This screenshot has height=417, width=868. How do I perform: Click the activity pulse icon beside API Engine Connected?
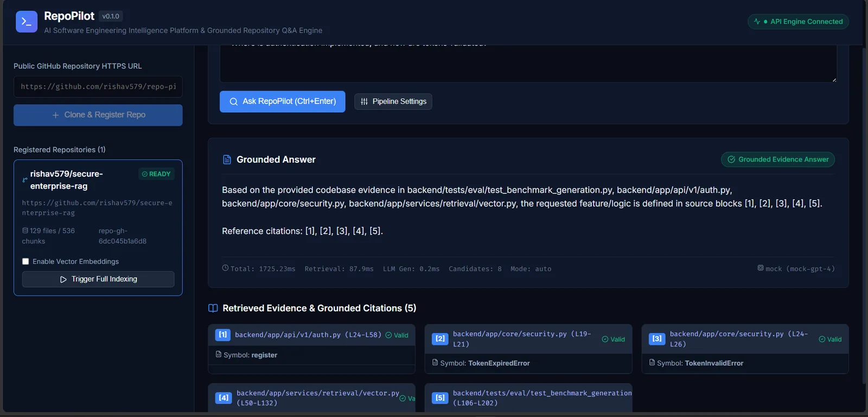point(757,22)
